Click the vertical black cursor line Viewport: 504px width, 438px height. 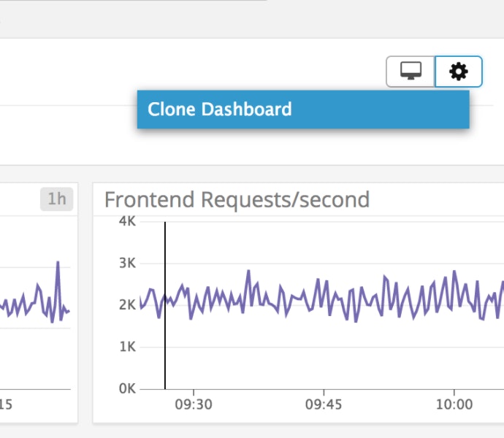tap(165, 343)
